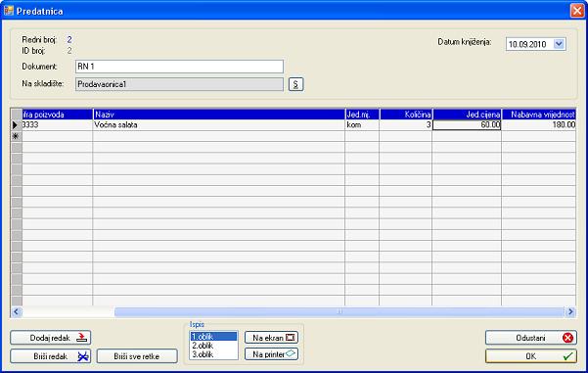Click the Jed.mj. column header
Screen dimensions: 588x373
[x=362, y=115]
